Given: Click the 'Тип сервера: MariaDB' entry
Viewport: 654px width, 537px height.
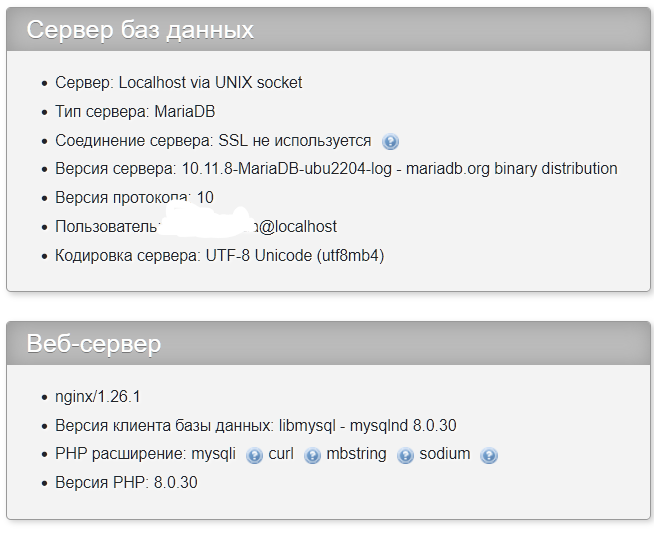Looking at the screenshot, I should (x=135, y=111).
